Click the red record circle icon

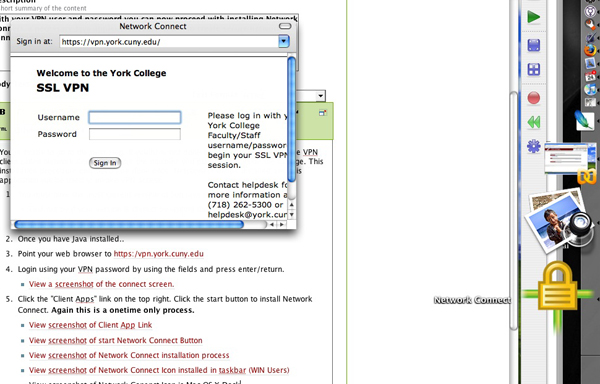533,98
